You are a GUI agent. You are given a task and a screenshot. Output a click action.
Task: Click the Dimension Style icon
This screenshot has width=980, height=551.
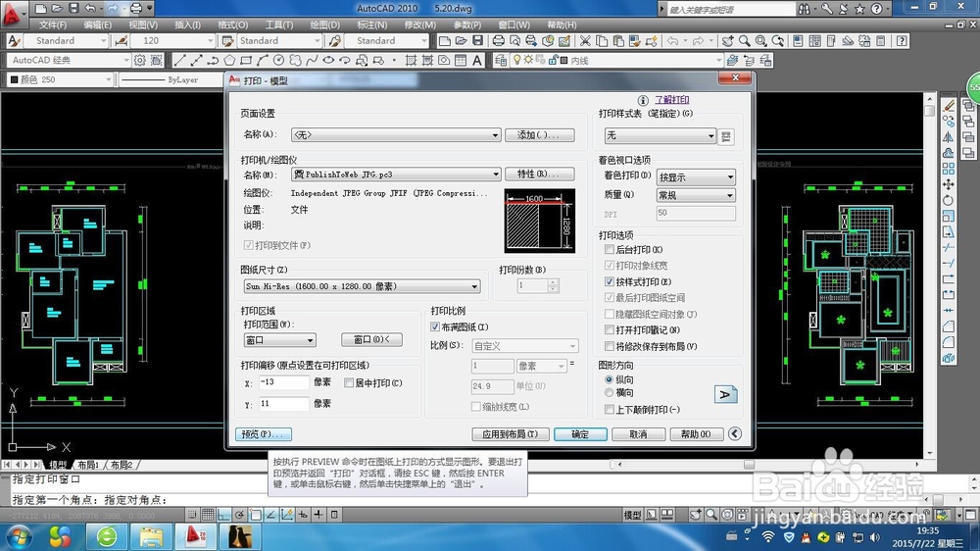122,40
